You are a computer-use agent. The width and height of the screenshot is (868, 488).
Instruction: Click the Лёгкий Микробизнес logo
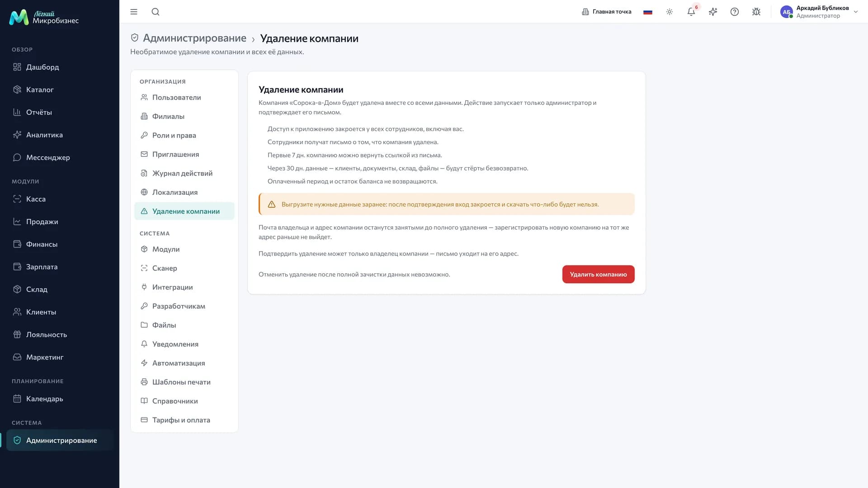(44, 17)
